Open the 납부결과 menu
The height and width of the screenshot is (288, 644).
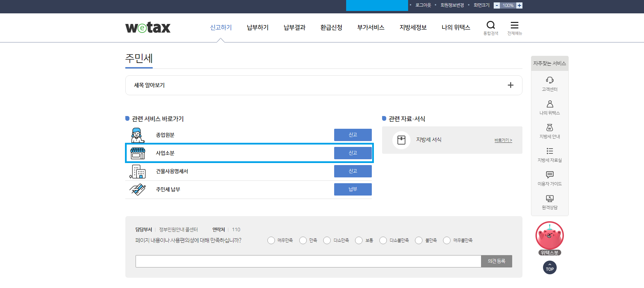tap(294, 27)
